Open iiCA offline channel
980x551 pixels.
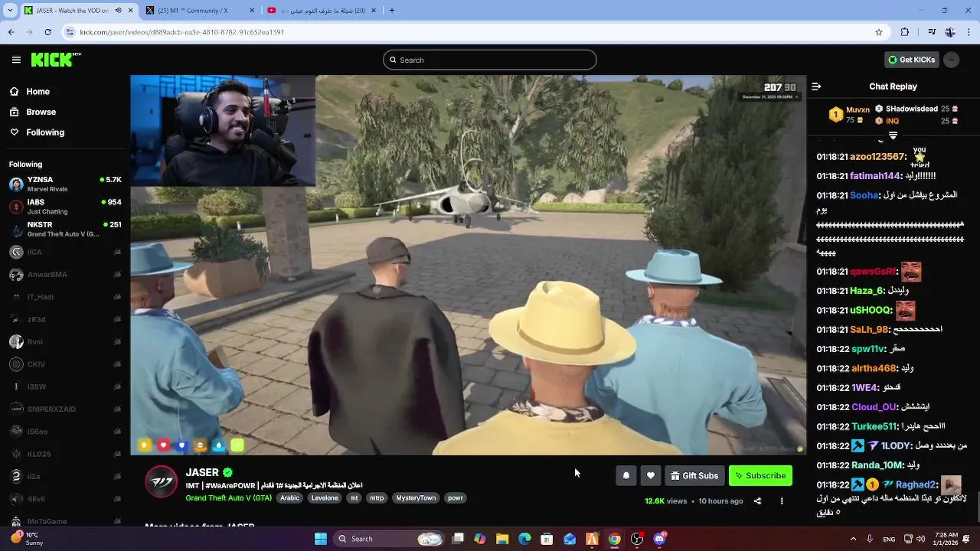tap(65, 252)
